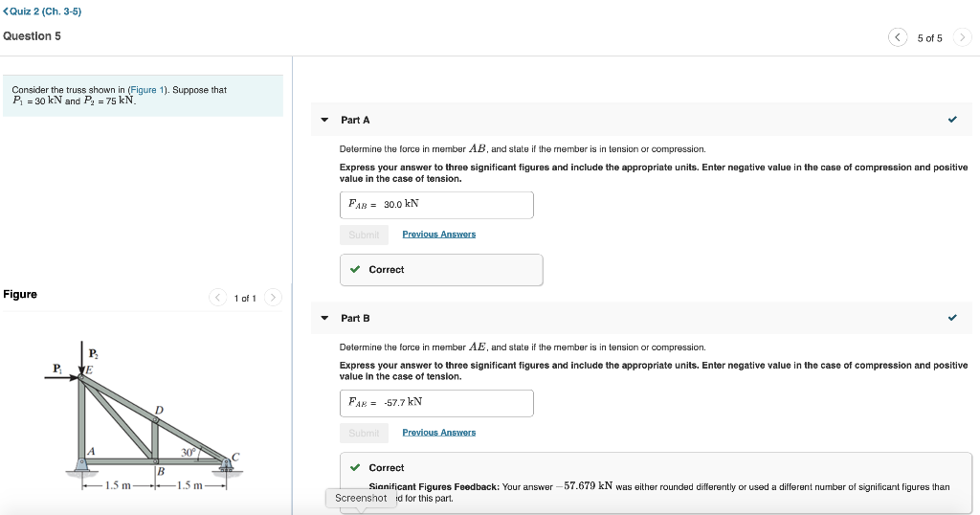Click Submit under Part A
The image size is (980, 515).
tap(364, 235)
